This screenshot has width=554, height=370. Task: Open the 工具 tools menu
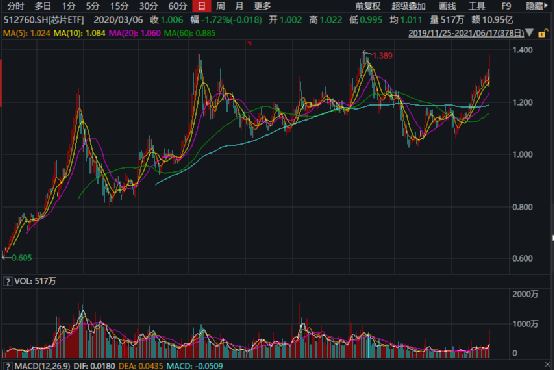(477, 6)
